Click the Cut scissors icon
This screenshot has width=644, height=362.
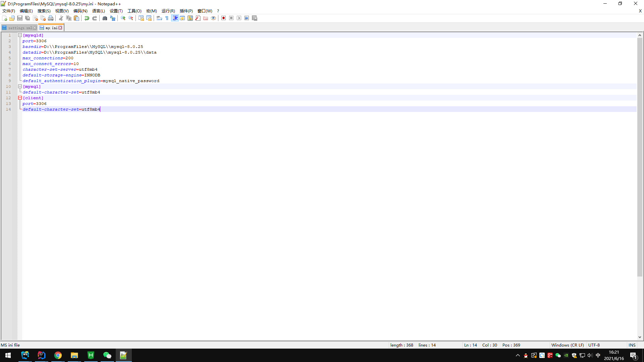[61, 18]
